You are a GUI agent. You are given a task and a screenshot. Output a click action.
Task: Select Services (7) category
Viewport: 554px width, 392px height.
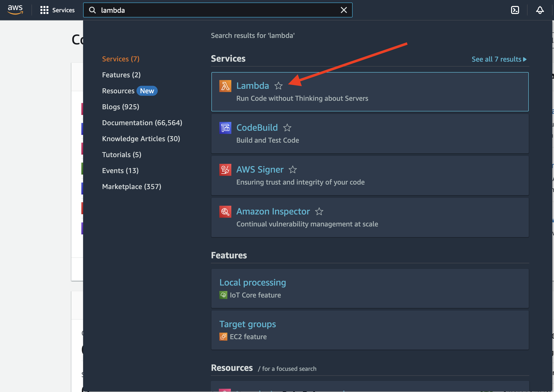(121, 59)
